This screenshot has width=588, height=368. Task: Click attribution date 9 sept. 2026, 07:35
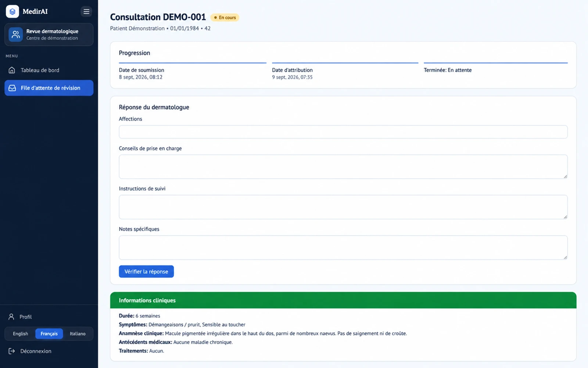click(x=292, y=77)
